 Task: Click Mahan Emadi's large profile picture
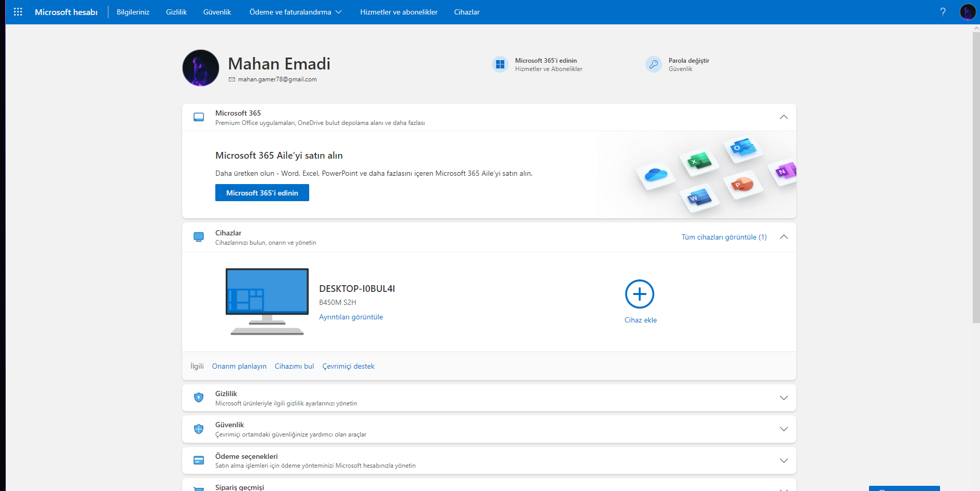(201, 68)
